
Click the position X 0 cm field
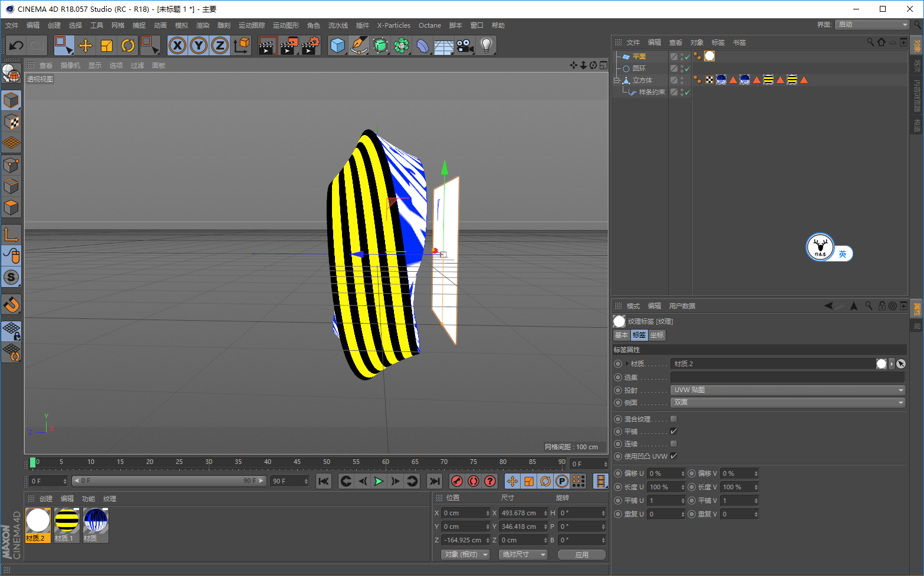[x=465, y=513]
